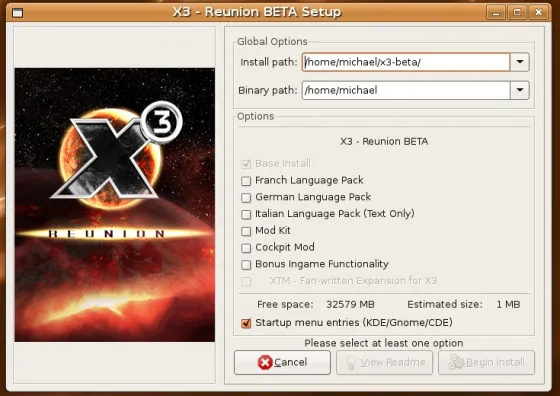Check Italian Language Pack (Text Only)
Viewport: 560px width, 396px height.
pos(246,214)
